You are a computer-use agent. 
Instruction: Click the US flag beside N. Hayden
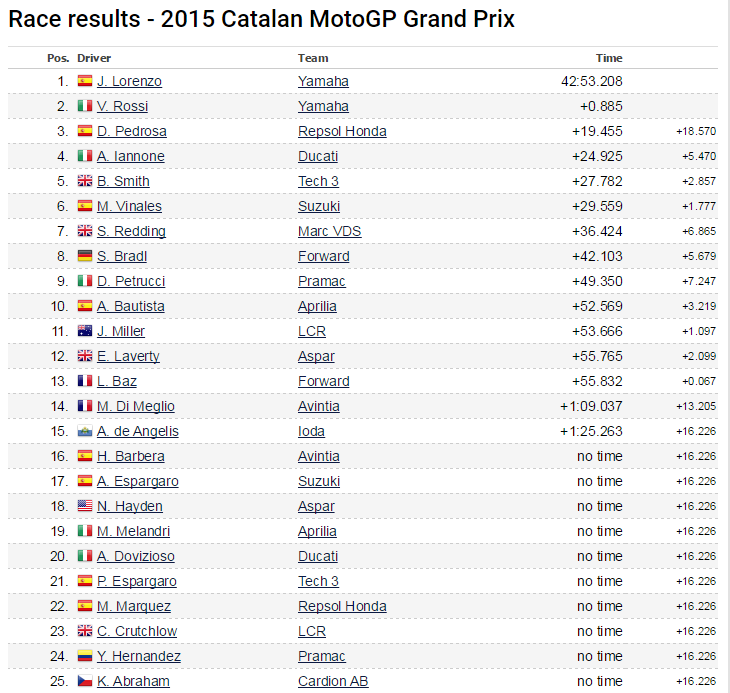click(85, 506)
